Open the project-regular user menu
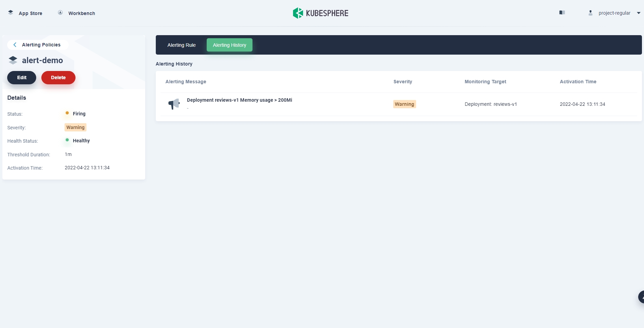This screenshot has height=328, width=644. point(614,13)
